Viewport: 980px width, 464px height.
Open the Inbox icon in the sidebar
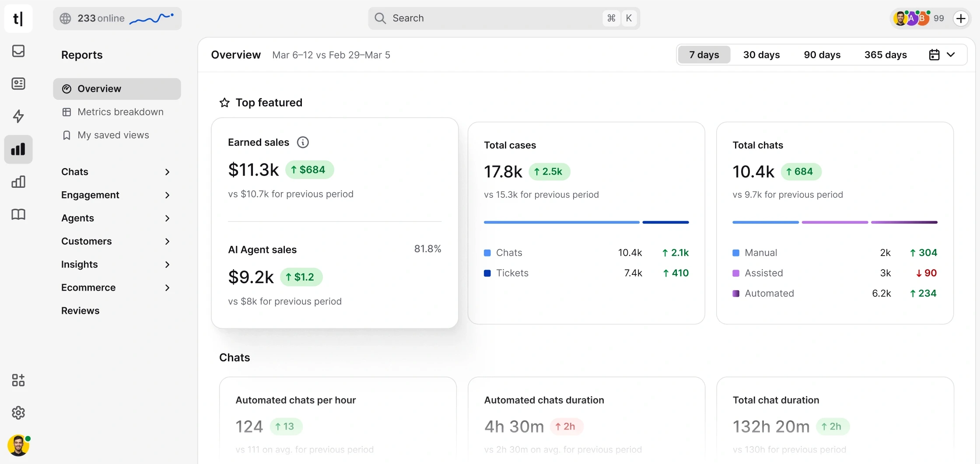18,51
